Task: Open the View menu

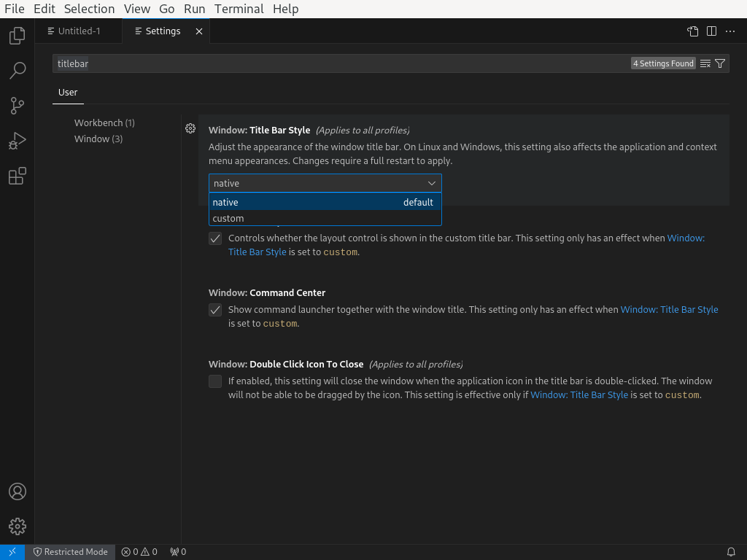Action: 136,9
